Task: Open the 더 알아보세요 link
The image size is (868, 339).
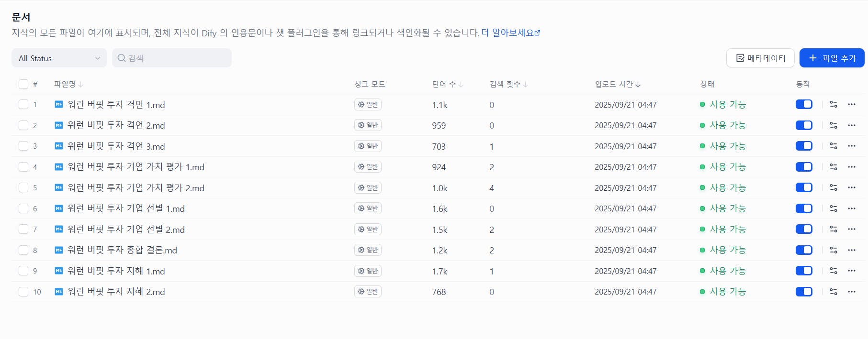Action: [x=511, y=33]
